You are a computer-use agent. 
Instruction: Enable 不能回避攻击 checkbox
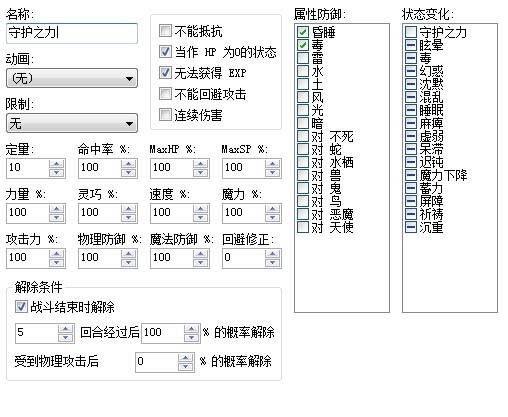(165, 94)
